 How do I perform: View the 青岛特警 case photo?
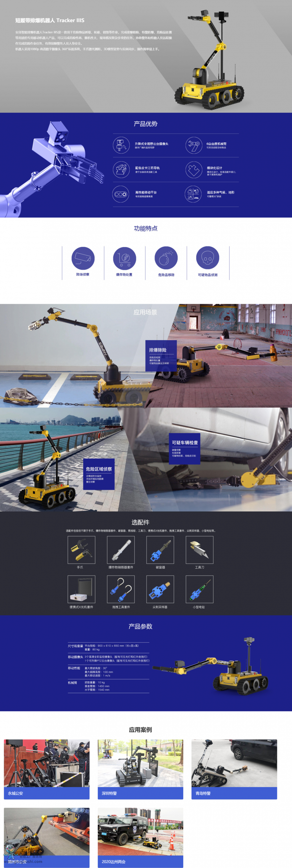coord(234,763)
